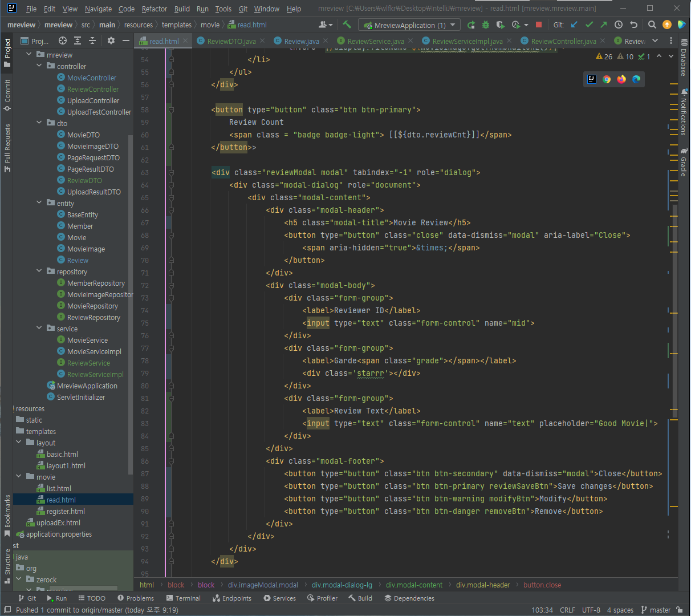The image size is (691, 616).
Task: Open the Database tool window
Action: [x=684, y=58]
